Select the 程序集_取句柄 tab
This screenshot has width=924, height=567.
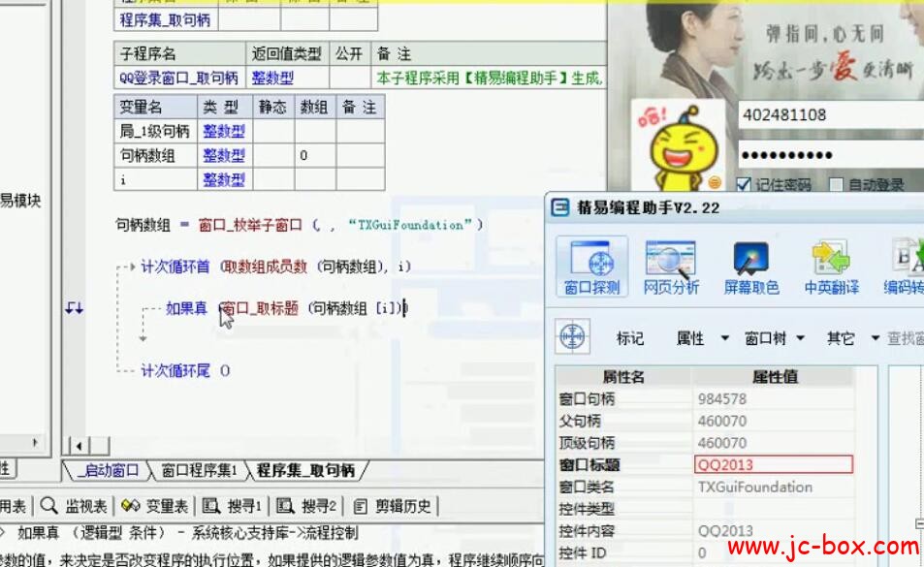click(x=305, y=470)
